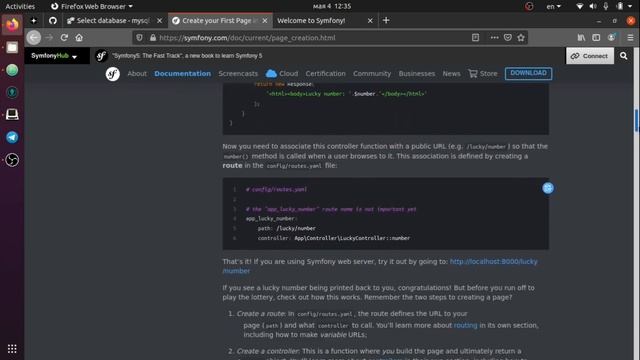Open page actions three-dot menu
Viewport: 640px width, 360px height.
tap(494, 38)
